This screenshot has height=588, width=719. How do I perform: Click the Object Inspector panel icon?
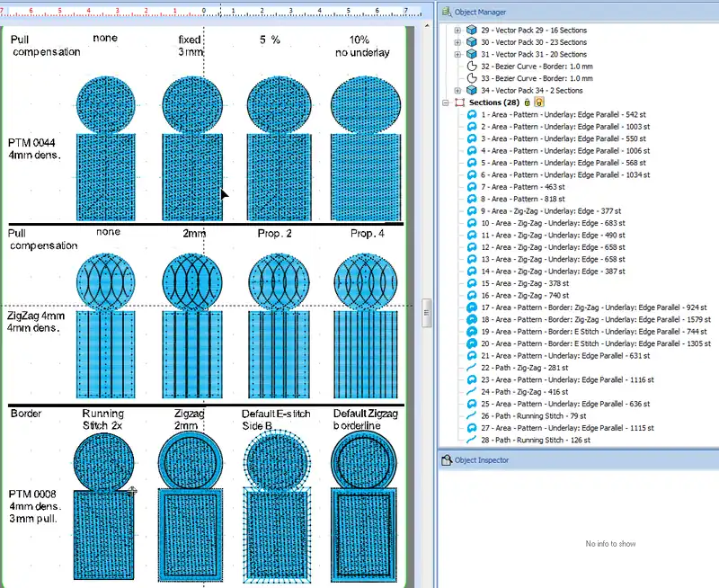(x=447, y=460)
